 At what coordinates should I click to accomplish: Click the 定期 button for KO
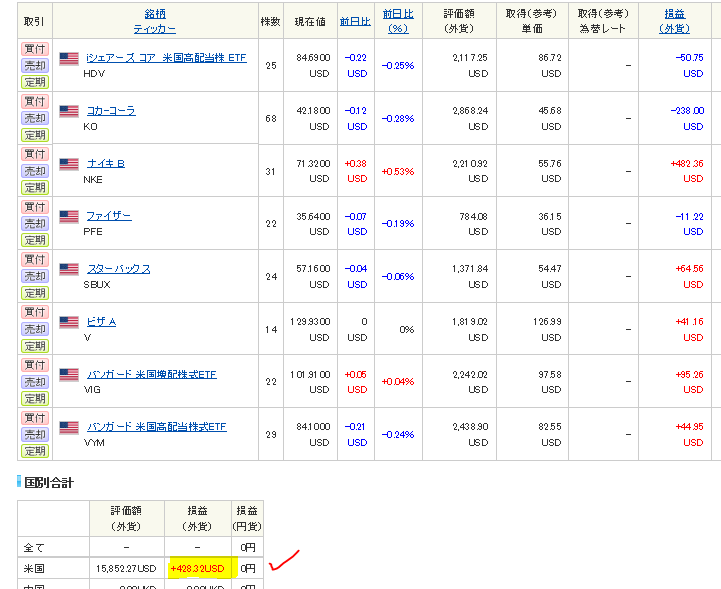(35, 135)
